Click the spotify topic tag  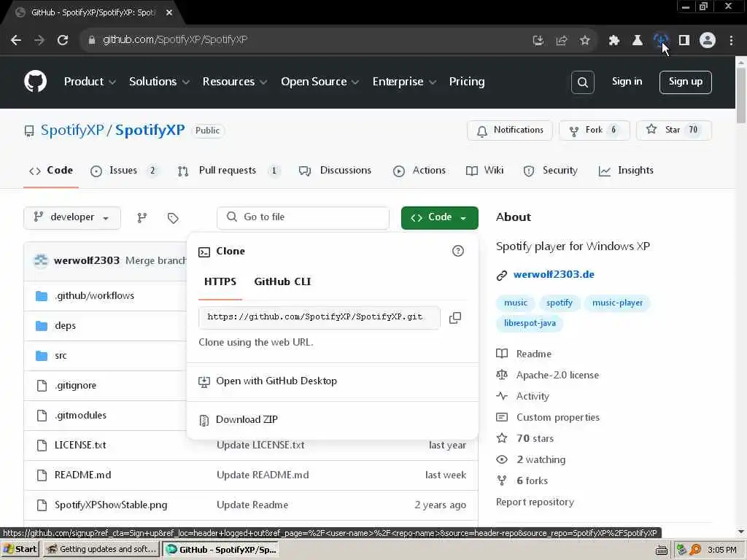pyautogui.click(x=560, y=303)
